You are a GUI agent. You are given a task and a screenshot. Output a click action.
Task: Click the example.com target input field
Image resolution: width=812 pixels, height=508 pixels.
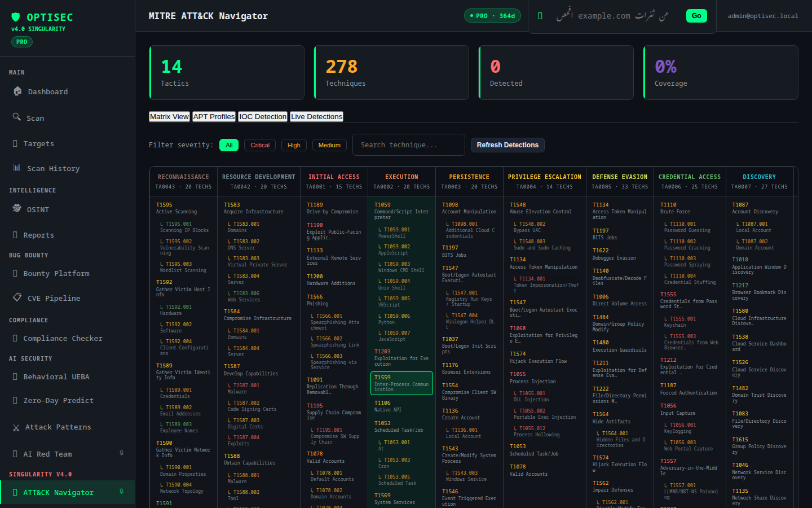click(x=612, y=16)
